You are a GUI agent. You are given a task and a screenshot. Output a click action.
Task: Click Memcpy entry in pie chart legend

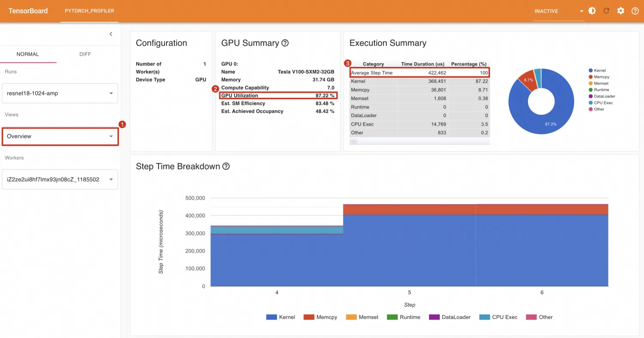[x=599, y=77]
